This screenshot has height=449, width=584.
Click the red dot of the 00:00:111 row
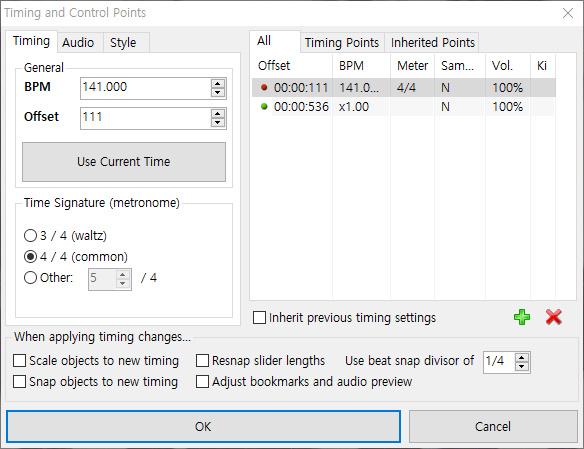[x=264, y=87]
